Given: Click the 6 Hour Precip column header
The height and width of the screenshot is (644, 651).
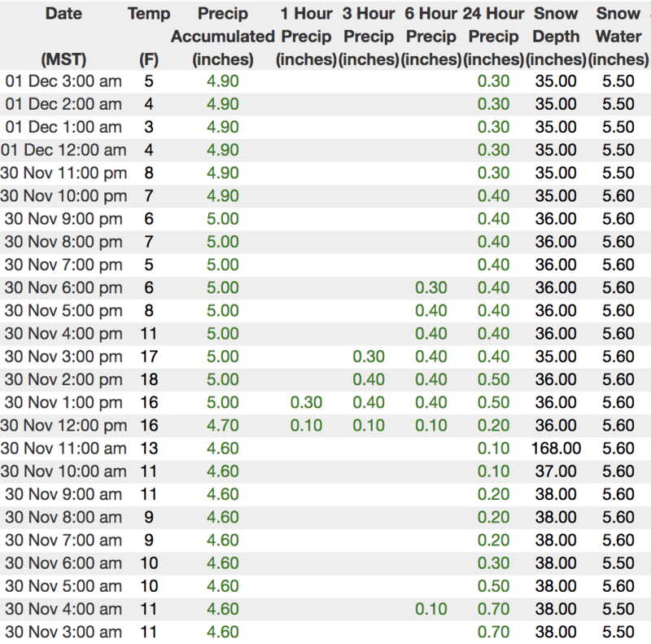Looking at the screenshot, I should pos(431,37).
